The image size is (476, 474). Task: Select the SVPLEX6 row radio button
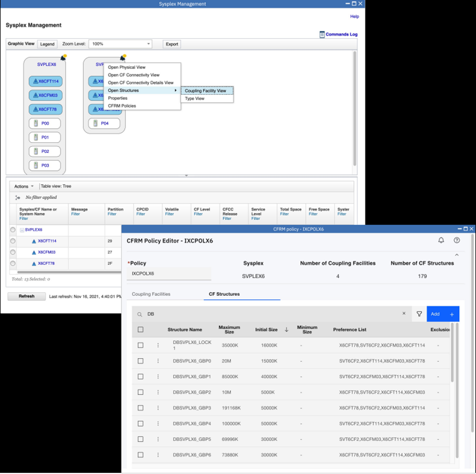tap(13, 230)
